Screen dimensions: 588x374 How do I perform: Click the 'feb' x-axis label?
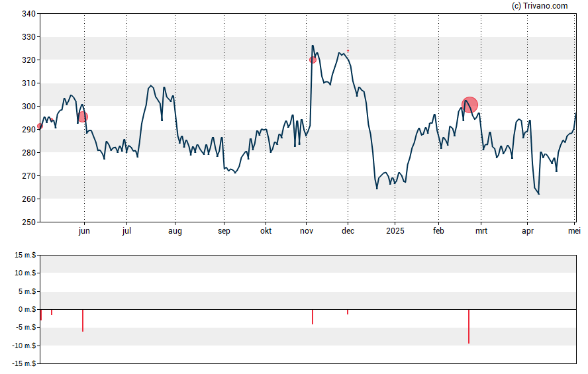pos(438,231)
